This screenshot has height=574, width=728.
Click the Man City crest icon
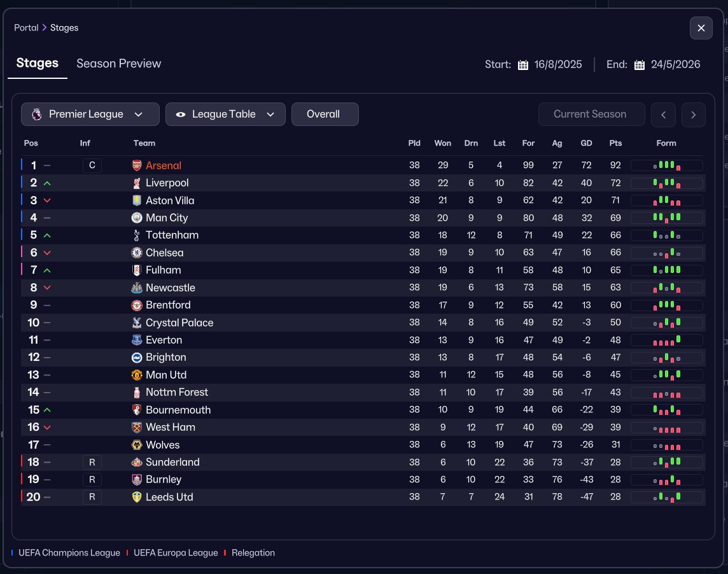coord(136,218)
